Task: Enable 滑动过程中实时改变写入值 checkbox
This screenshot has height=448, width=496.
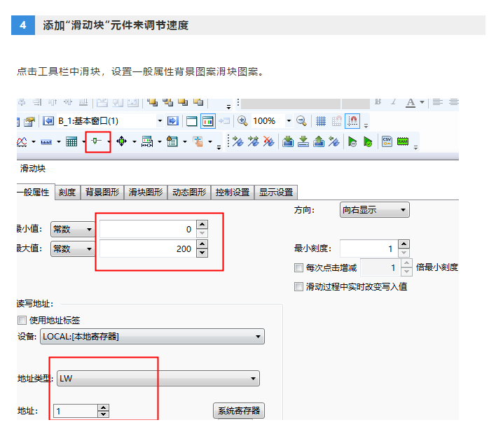Action: click(x=300, y=286)
